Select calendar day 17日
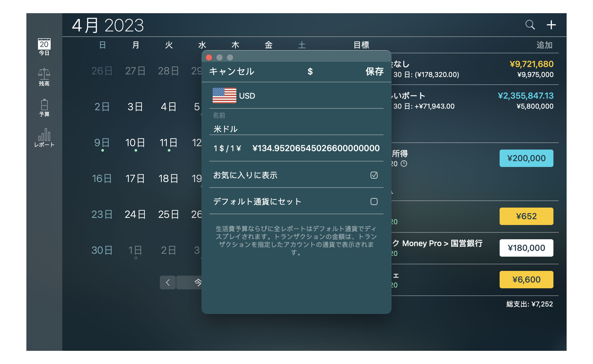This screenshot has height=364, width=593. (135, 179)
